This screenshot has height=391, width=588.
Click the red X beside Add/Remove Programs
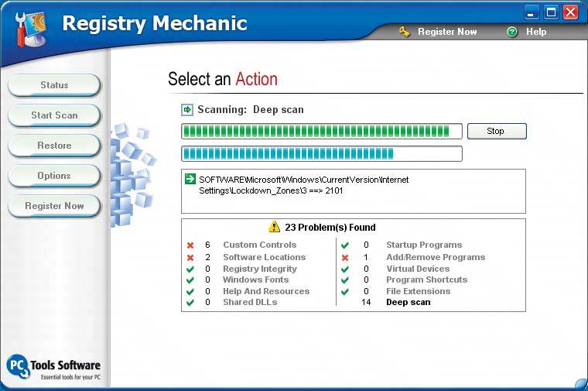point(345,257)
